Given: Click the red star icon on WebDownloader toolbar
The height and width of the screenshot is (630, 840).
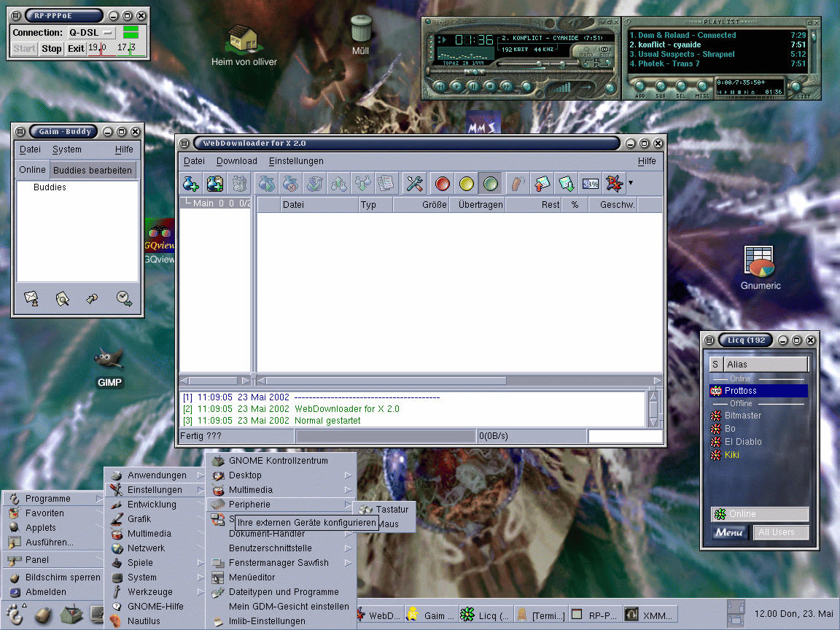Looking at the screenshot, I should click(x=614, y=184).
